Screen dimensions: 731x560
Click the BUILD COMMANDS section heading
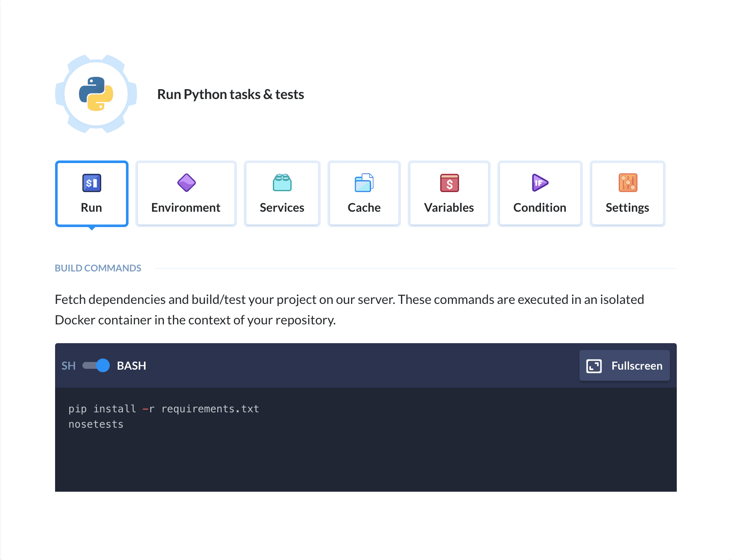[98, 268]
